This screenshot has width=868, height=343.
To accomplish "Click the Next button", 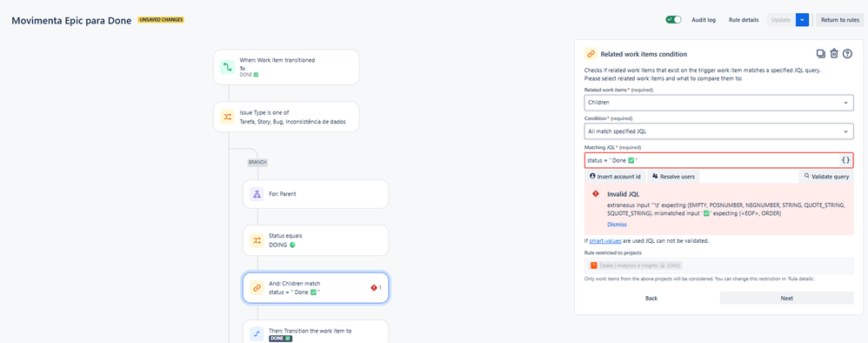I will tap(786, 298).
